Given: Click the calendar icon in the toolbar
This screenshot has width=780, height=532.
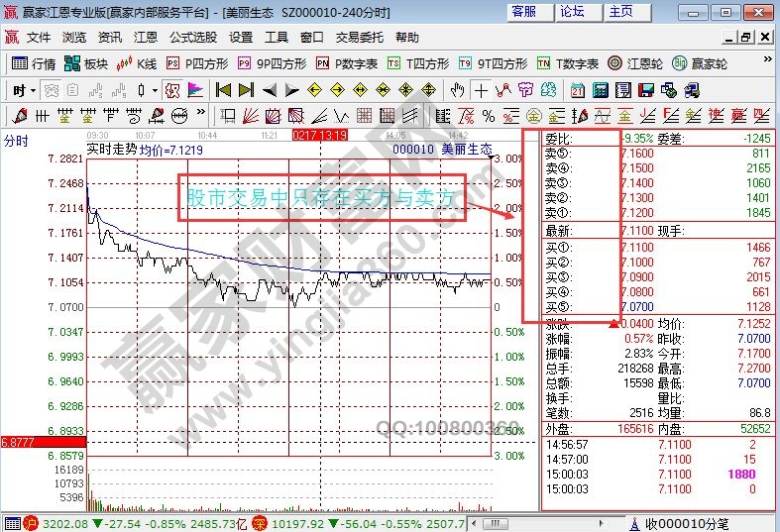Looking at the screenshot, I should pos(578,90).
